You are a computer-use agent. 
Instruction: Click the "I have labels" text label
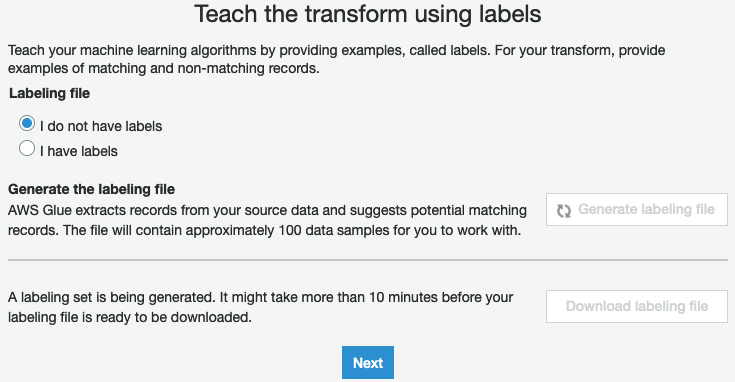click(x=79, y=151)
